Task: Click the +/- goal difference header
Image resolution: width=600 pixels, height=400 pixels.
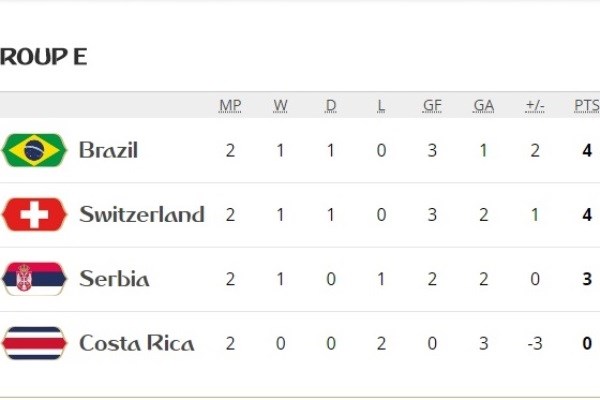Action: click(534, 106)
